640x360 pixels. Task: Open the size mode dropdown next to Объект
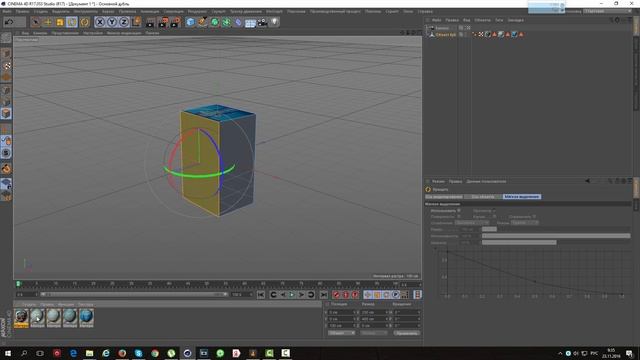pos(373,333)
